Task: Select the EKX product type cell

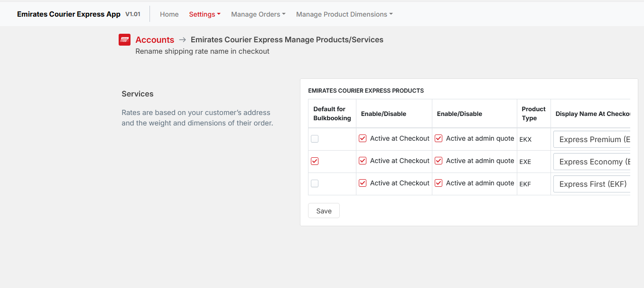Action: [533, 139]
